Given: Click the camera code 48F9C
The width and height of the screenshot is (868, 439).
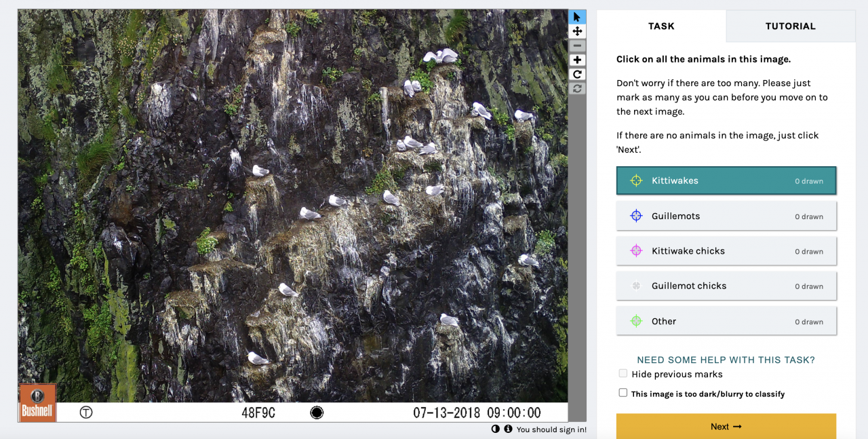Looking at the screenshot, I should click(x=258, y=413).
